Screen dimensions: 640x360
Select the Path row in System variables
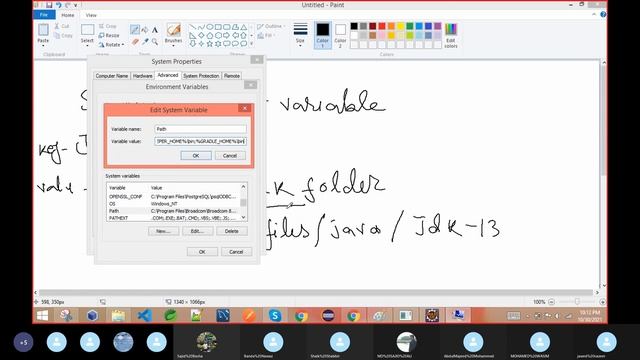pyautogui.click(x=173, y=211)
